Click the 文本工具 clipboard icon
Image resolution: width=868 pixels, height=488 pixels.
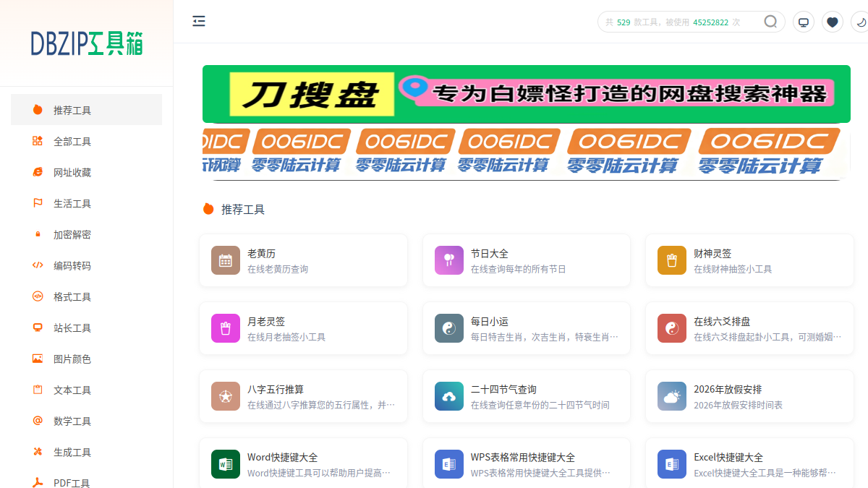coord(38,390)
